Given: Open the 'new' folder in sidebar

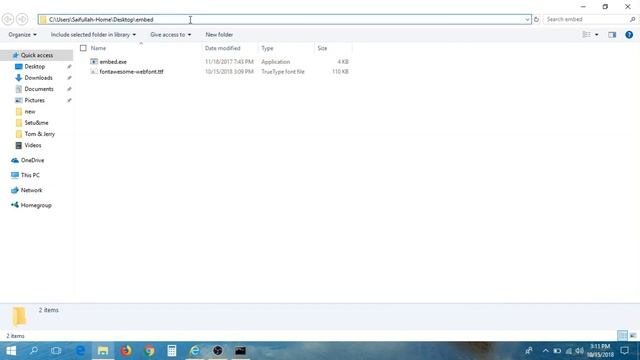Looking at the screenshot, I should tap(30, 111).
